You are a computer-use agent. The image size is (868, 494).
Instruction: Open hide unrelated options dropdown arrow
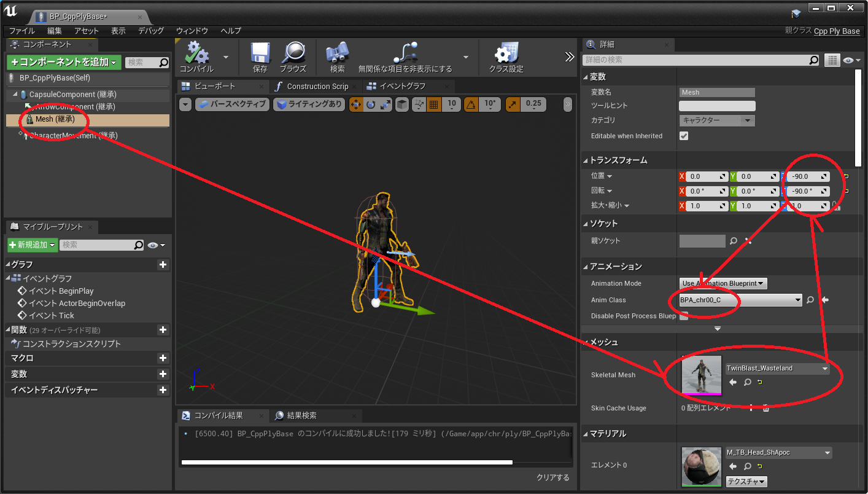tap(466, 57)
